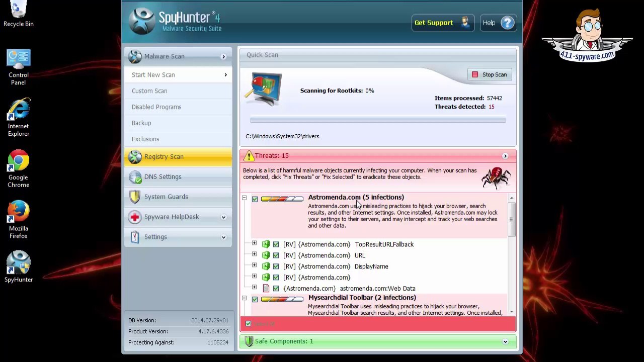644x362 pixels.
Task: Uncheck the DisplayName entry checkbox
Action: tap(276, 266)
